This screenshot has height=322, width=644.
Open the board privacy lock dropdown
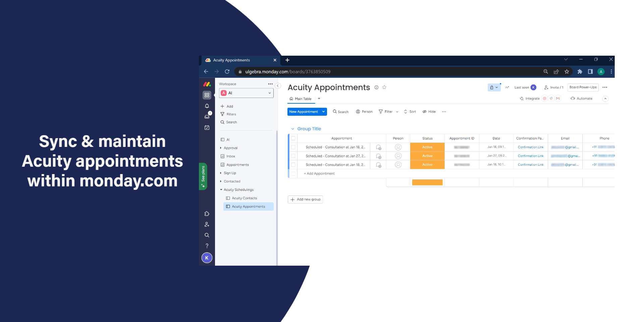tap(494, 87)
